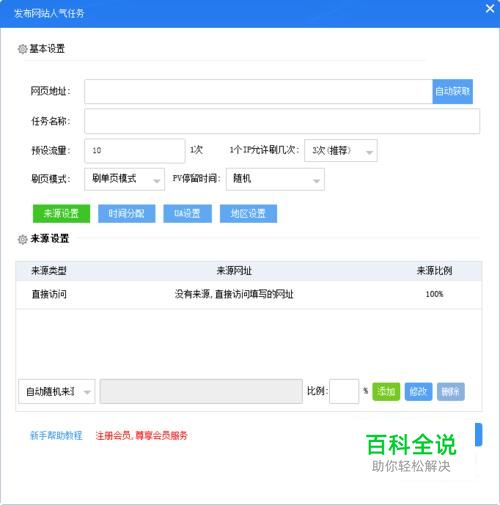
Task: Click the 100% ratio cell
Action: click(434, 294)
